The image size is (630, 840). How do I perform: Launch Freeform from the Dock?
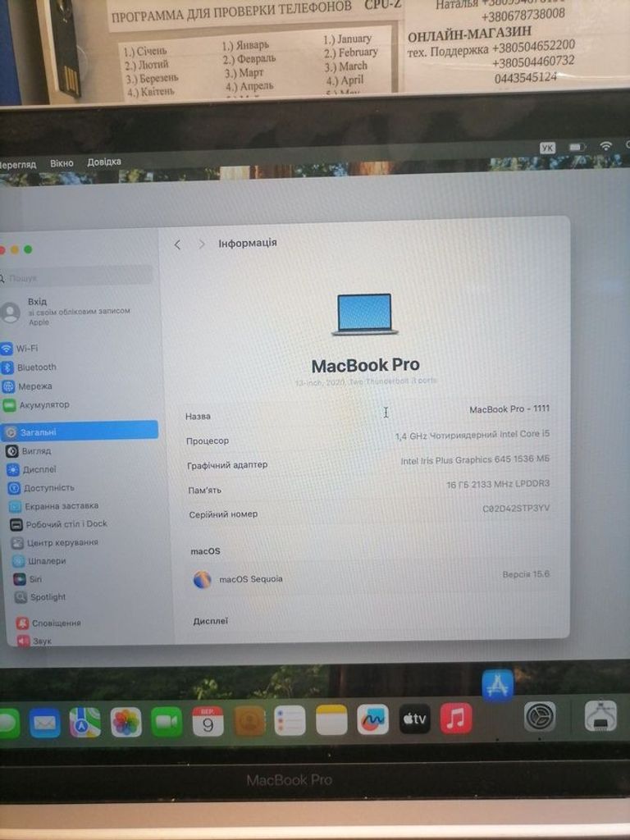pyautogui.click(x=373, y=719)
